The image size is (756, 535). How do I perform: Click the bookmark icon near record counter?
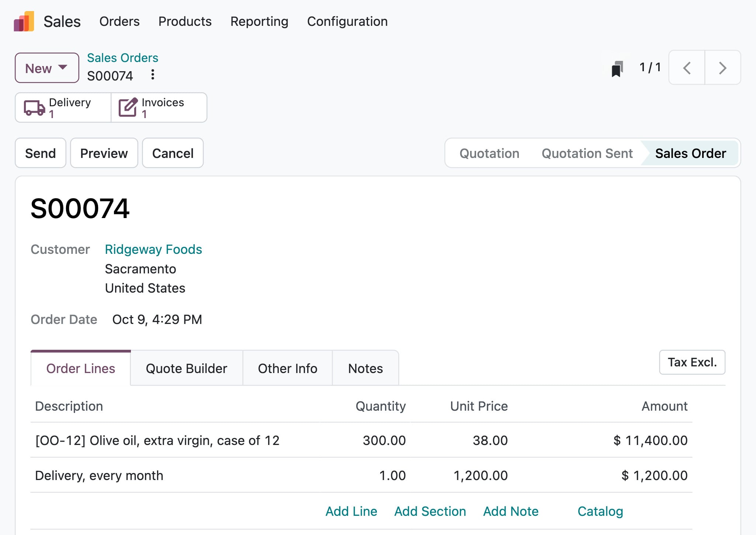coord(617,69)
